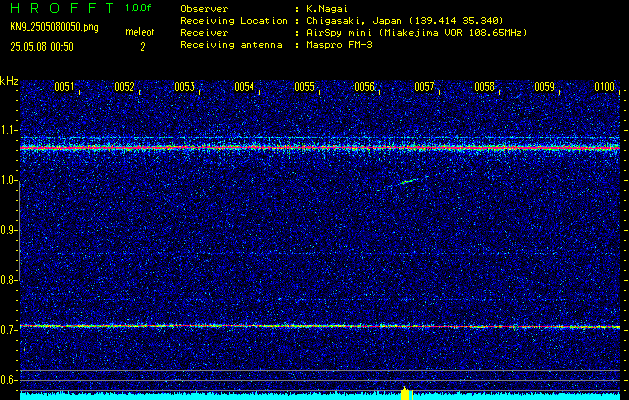Click the 0.6 kHz axis tick label

(x=9, y=380)
